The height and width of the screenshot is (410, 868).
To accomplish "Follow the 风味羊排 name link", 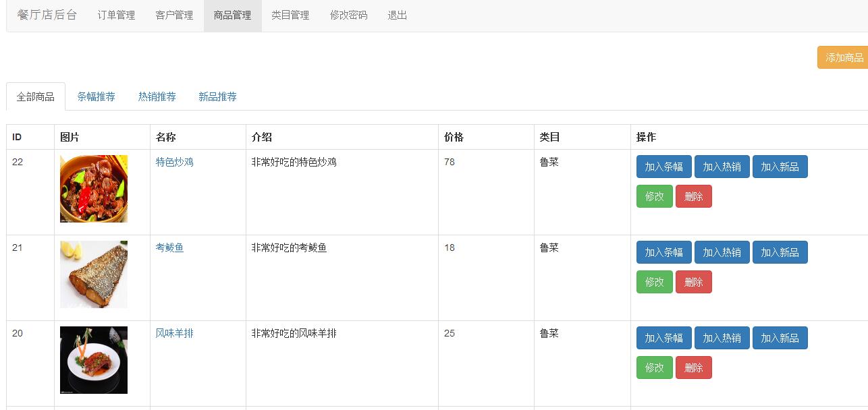I will coord(174,334).
